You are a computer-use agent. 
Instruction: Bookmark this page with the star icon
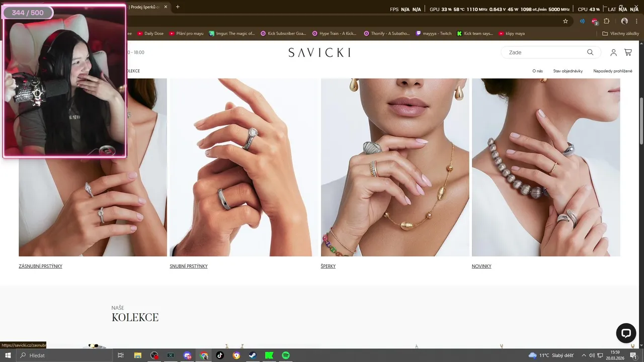(566, 21)
